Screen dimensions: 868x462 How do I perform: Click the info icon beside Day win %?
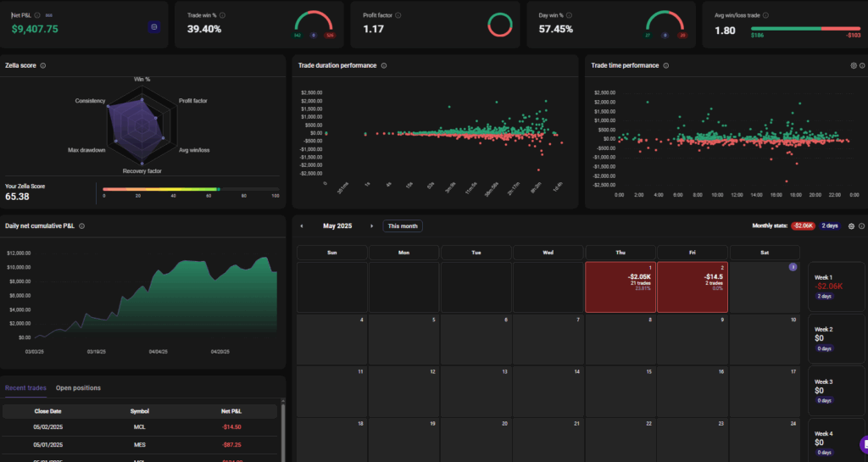569,15
